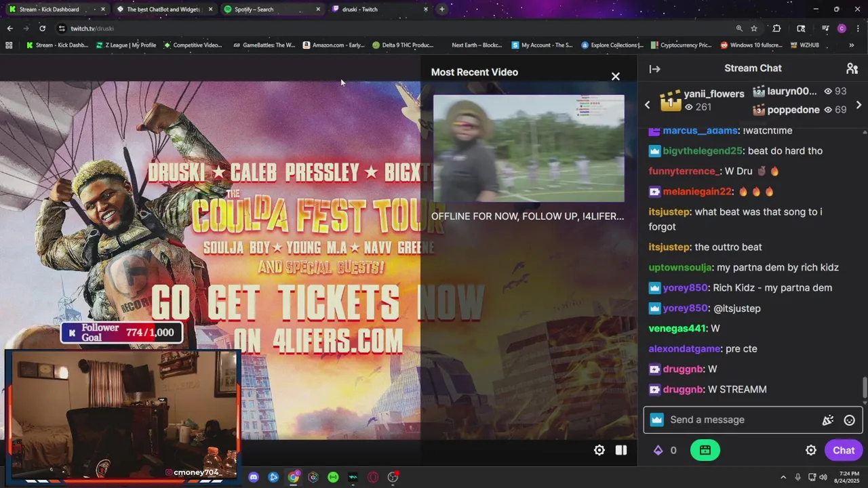Open the media controls music icon
Viewport: 868px width, 488px height.
click(825, 28)
